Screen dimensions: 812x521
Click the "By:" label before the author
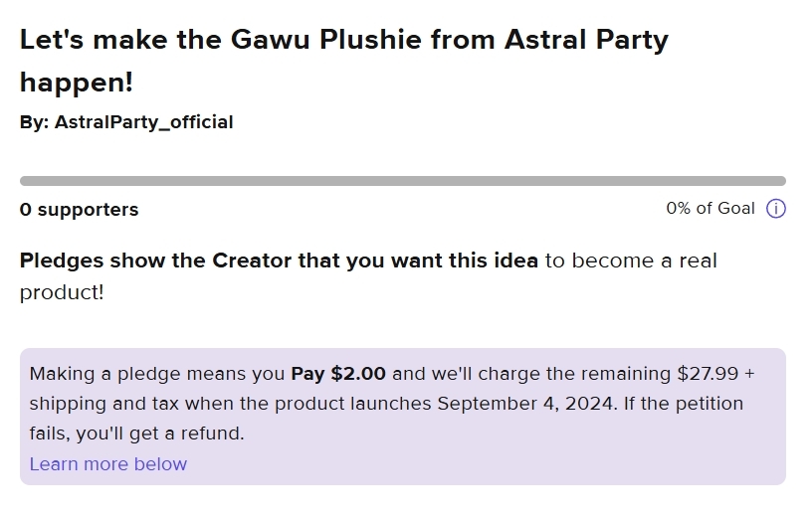coord(34,122)
